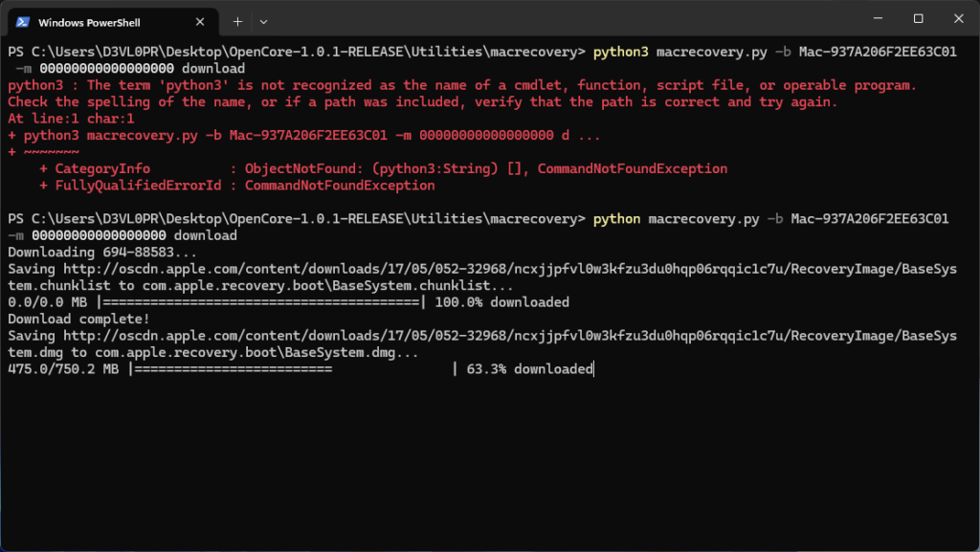Maximize the terminal window
Viewport: 980px width, 552px height.
tap(918, 18)
